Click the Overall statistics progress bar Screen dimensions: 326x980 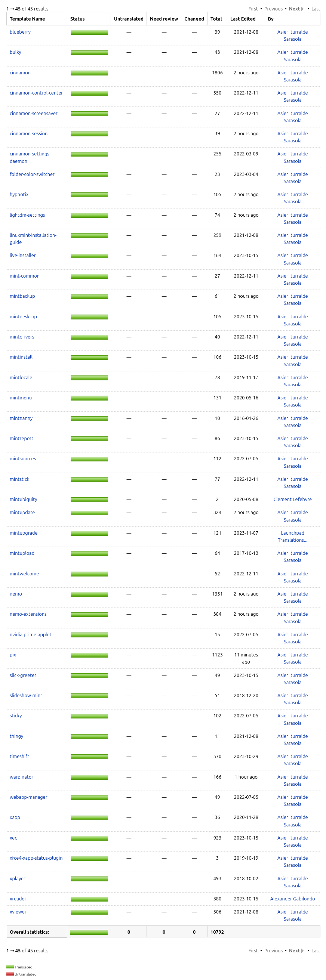89,932
